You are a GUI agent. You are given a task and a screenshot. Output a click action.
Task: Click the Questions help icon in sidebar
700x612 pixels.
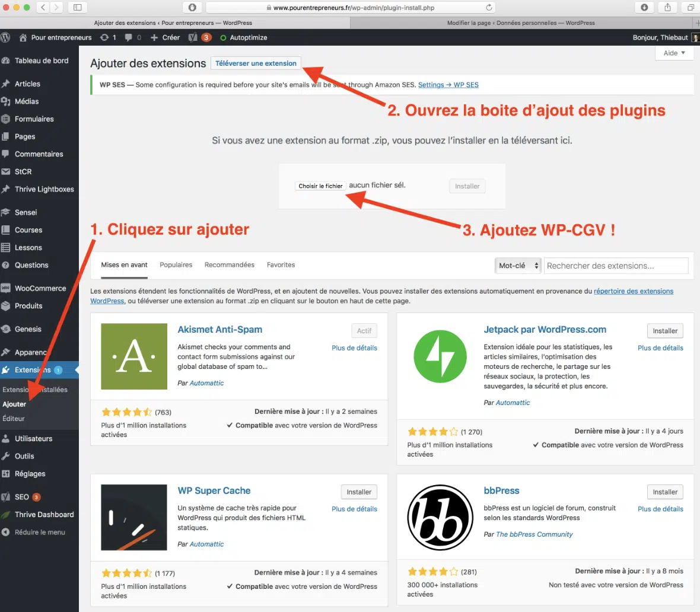click(x=6, y=265)
